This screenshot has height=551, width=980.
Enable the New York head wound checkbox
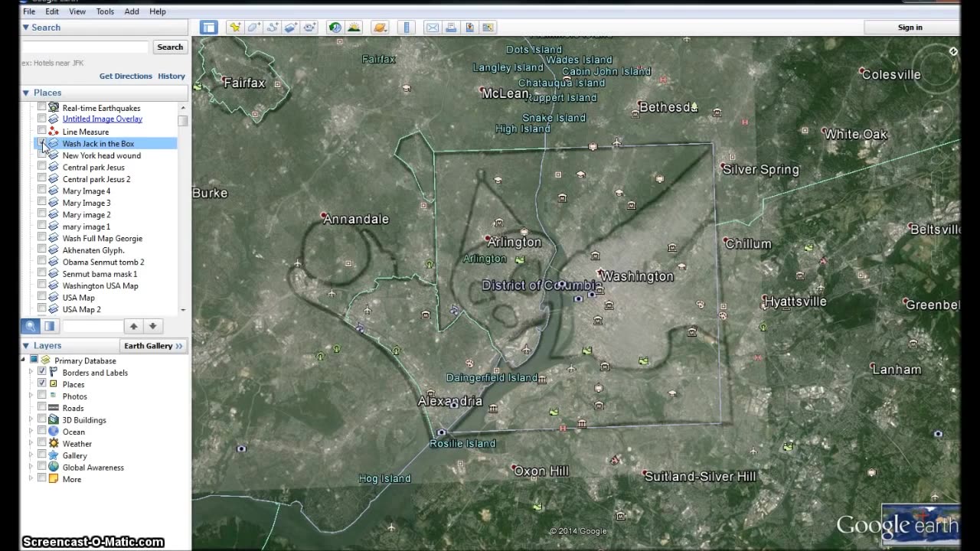42,155
